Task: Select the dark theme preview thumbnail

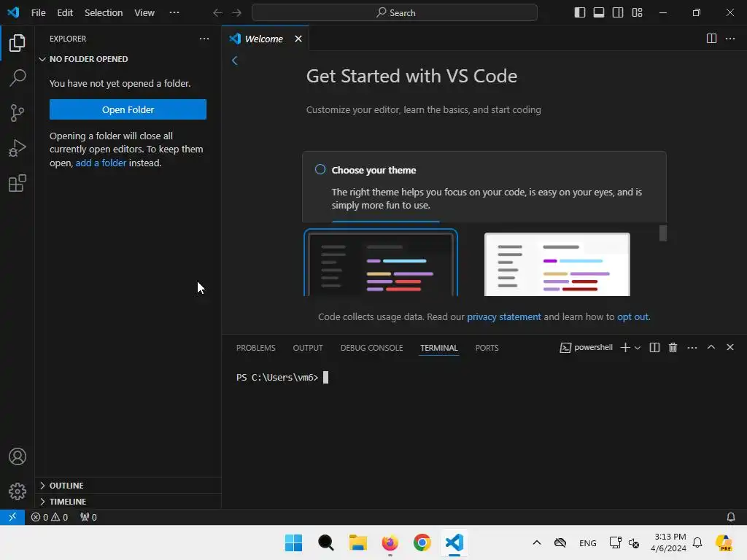Action: pos(381,262)
